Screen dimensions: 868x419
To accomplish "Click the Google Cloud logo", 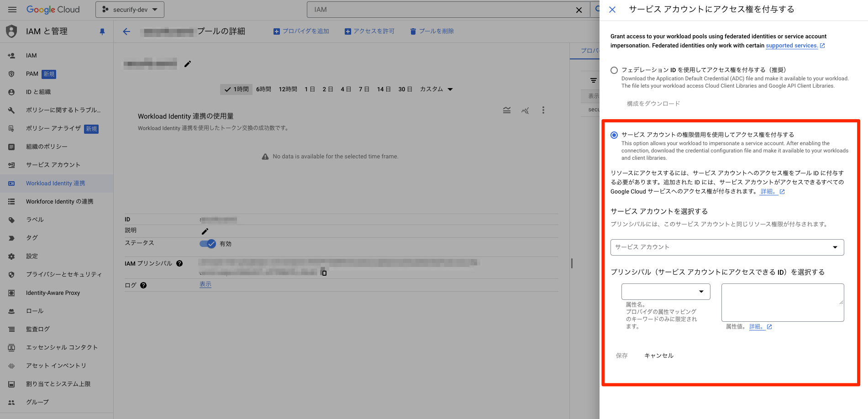I will click(53, 10).
